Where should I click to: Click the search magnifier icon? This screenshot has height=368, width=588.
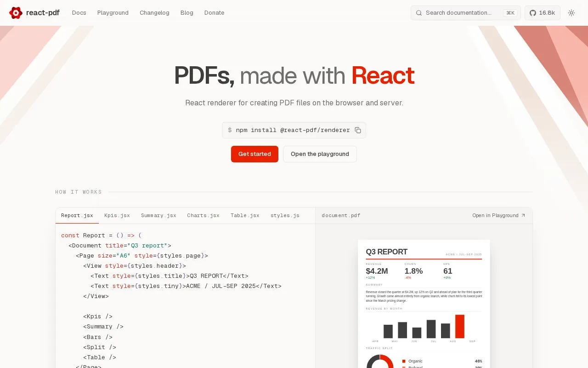tap(419, 13)
